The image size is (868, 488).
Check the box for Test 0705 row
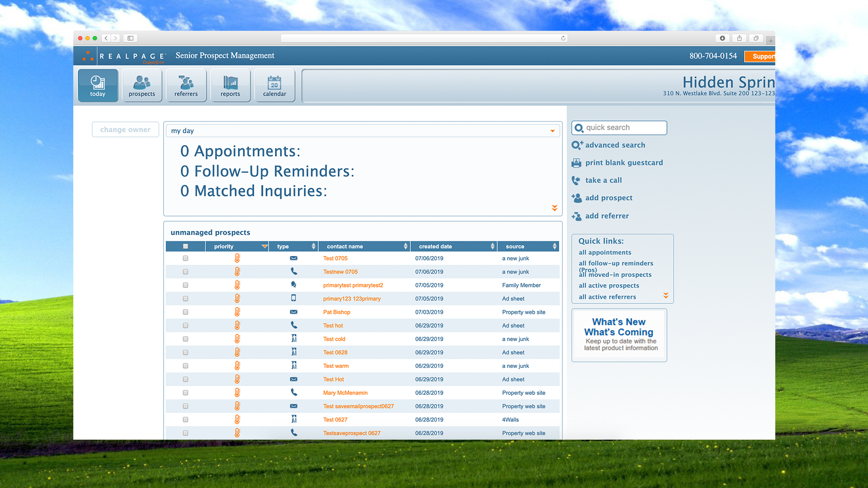(x=185, y=258)
